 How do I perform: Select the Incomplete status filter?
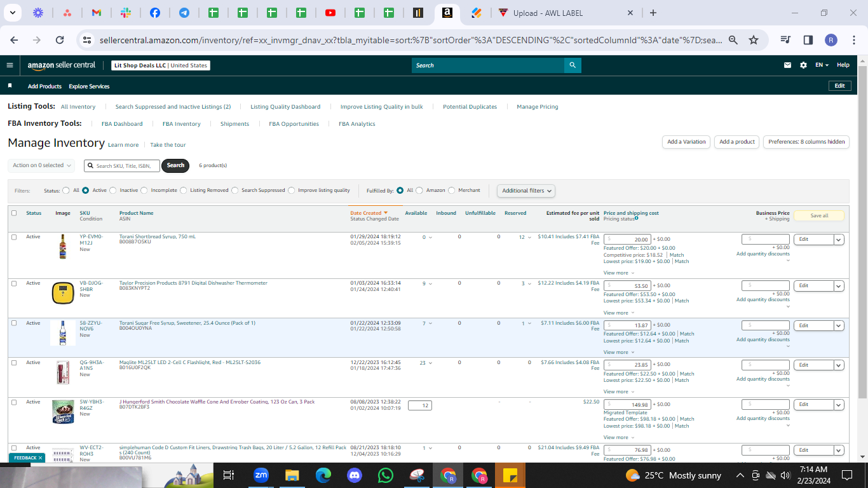point(144,190)
